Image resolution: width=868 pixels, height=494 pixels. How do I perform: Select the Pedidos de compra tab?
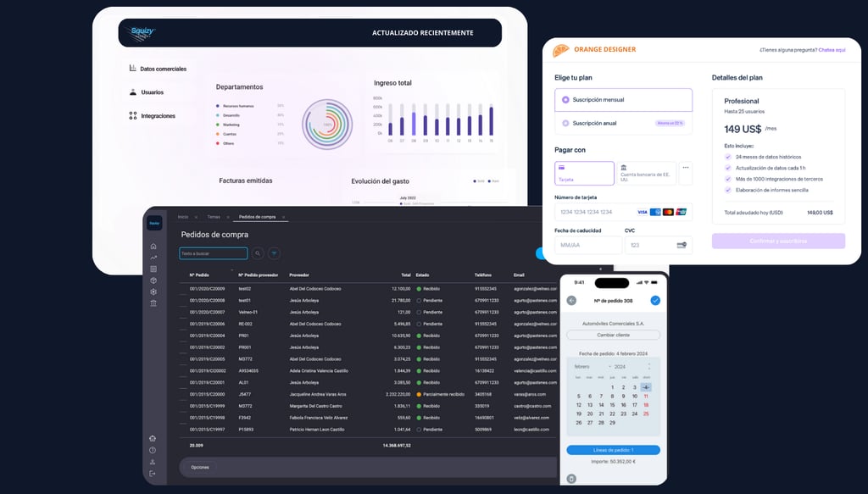(x=258, y=217)
